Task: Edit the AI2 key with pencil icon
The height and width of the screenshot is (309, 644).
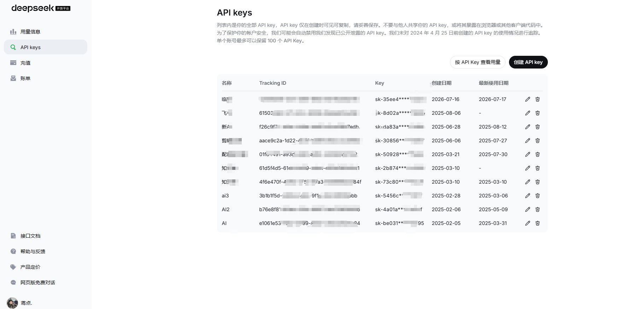Action: (x=528, y=209)
